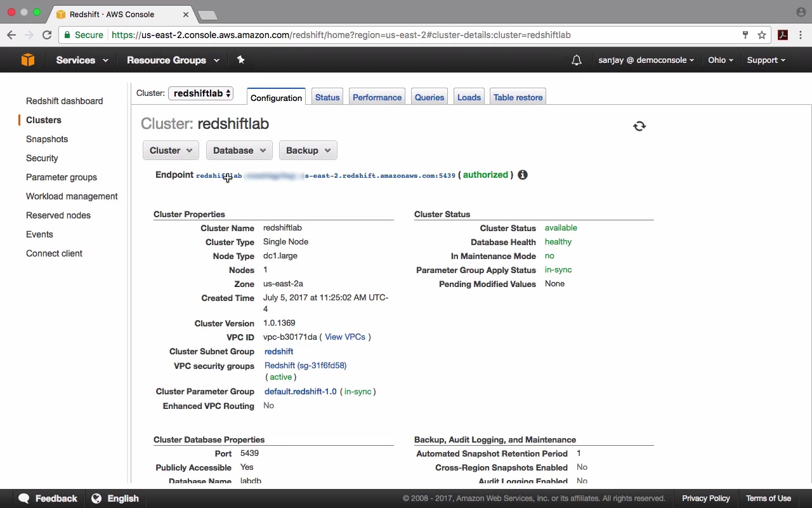Reload the page using browser refresh icon
This screenshot has width=812, height=508.
click(x=47, y=35)
